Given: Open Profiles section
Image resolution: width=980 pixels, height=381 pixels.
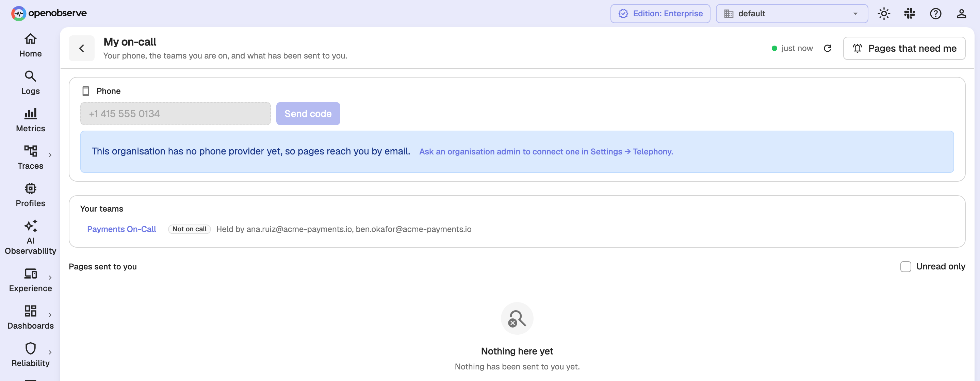Looking at the screenshot, I should pos(30,195).
